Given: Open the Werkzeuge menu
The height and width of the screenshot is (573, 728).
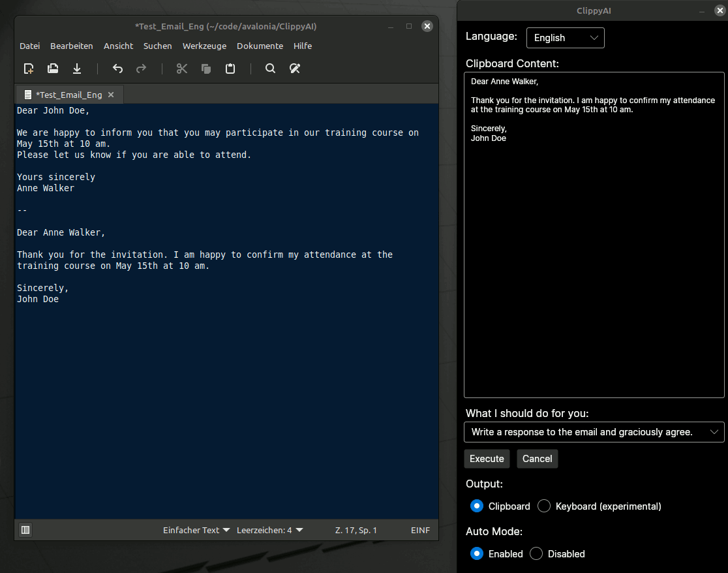Looking at the screenshot, I should (204, 46).
